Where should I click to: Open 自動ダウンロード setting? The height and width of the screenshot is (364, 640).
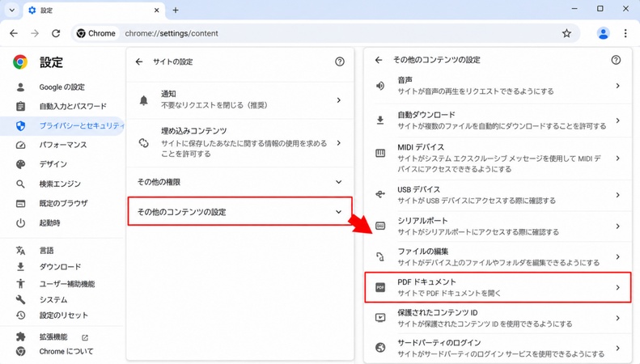(498, 121)
